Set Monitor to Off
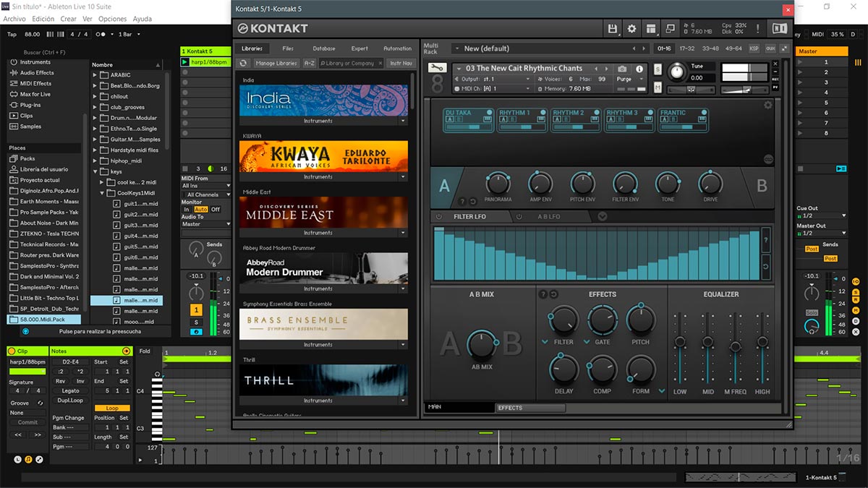 tap(215, 210)
